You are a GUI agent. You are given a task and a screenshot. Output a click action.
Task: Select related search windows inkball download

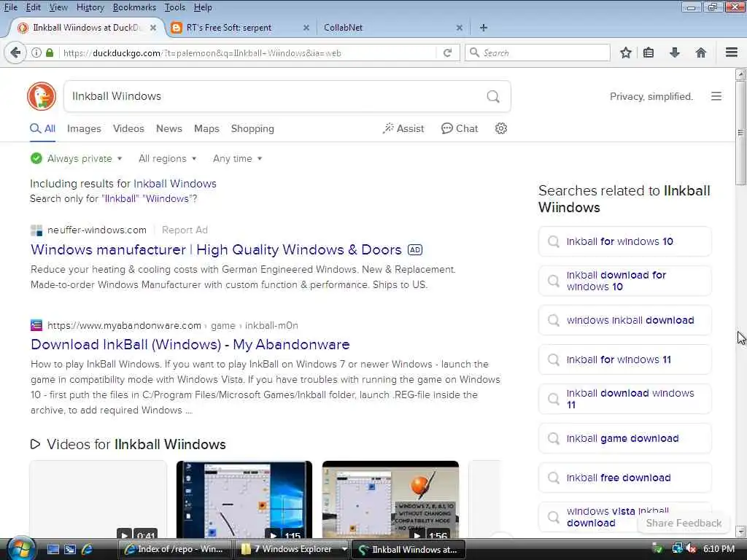pos(624,320)
